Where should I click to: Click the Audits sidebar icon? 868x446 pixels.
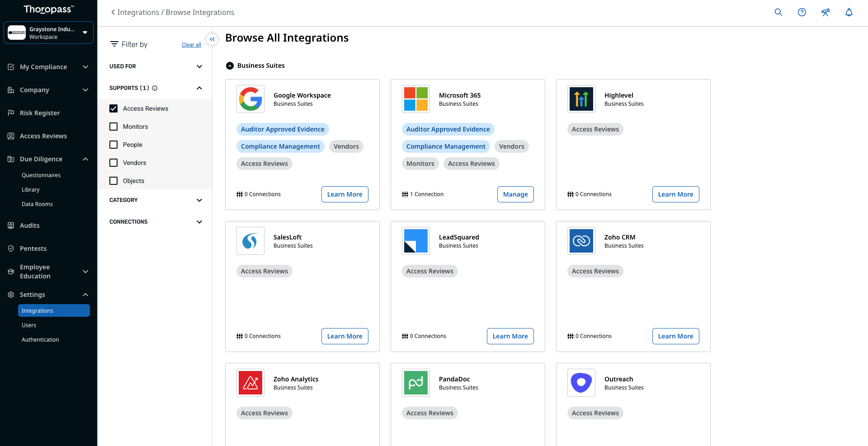pos(11,225)
